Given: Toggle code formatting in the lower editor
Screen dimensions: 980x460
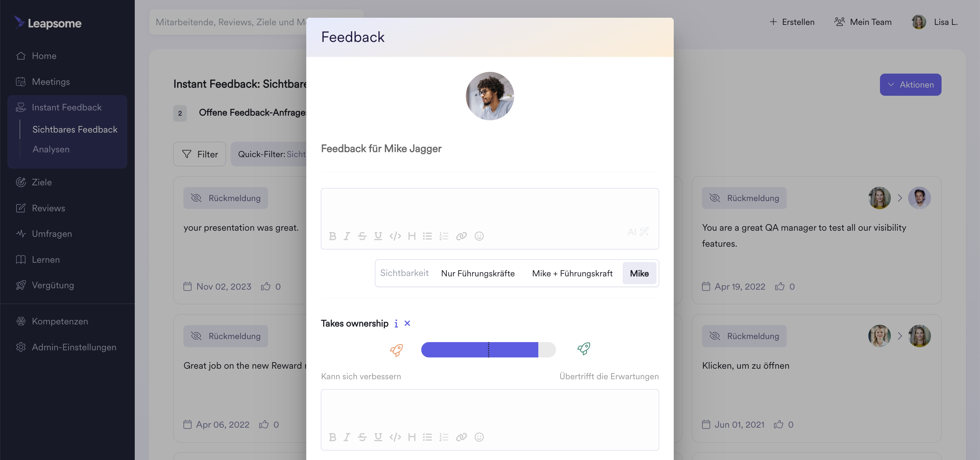Looking at the screenshot, I should 395,437.
